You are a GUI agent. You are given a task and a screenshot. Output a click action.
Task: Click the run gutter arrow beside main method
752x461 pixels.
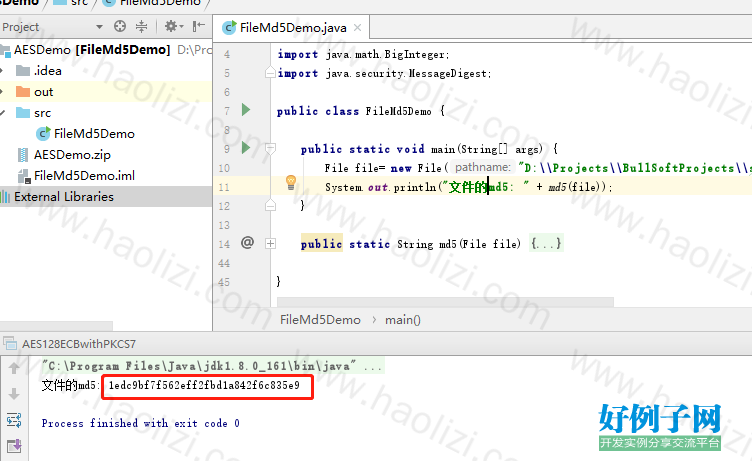coord(246,148)
